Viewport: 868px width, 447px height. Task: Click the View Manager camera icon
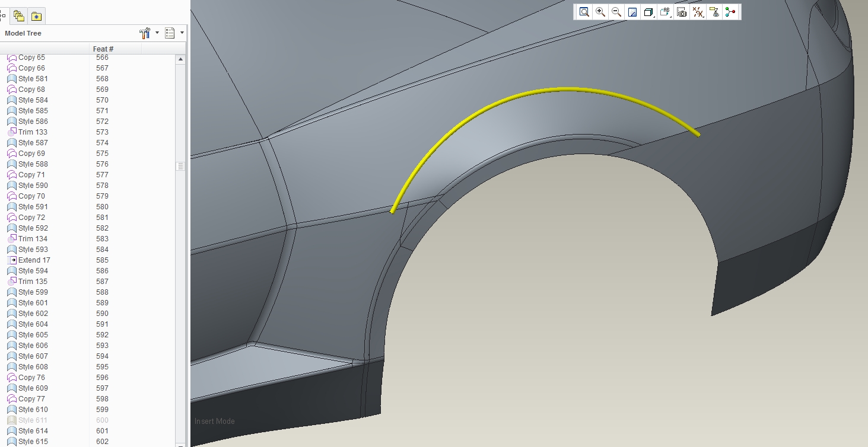682,12
